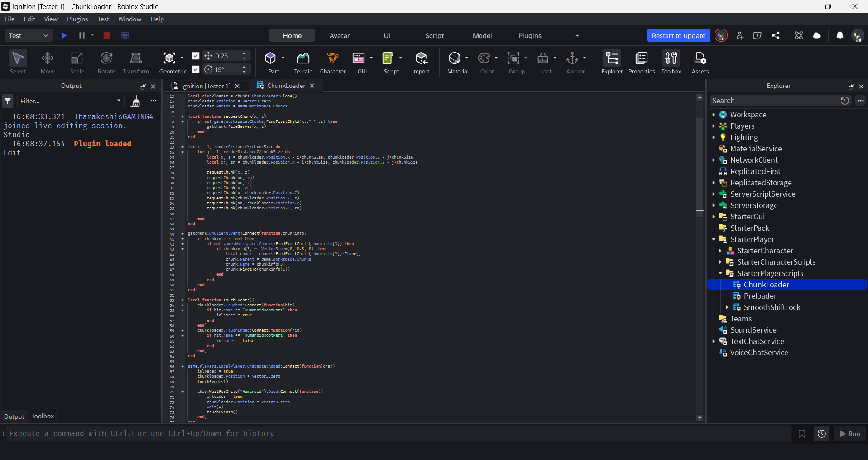Click the GUI insert icon

click(x=359, y=58)
